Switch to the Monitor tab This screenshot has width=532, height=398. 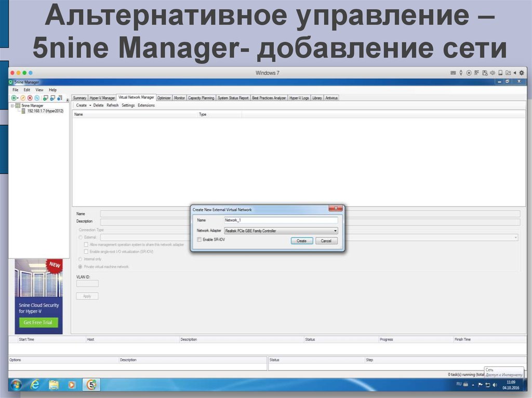pos(179,98)
